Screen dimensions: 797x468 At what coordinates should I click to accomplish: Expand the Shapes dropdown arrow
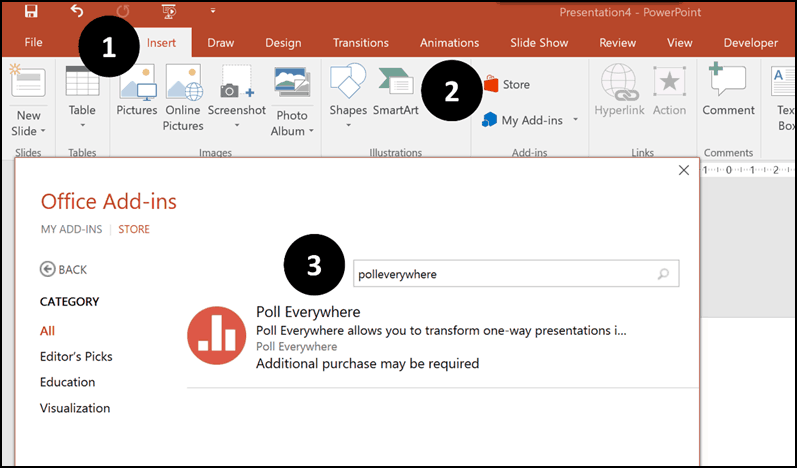point(348,126)
